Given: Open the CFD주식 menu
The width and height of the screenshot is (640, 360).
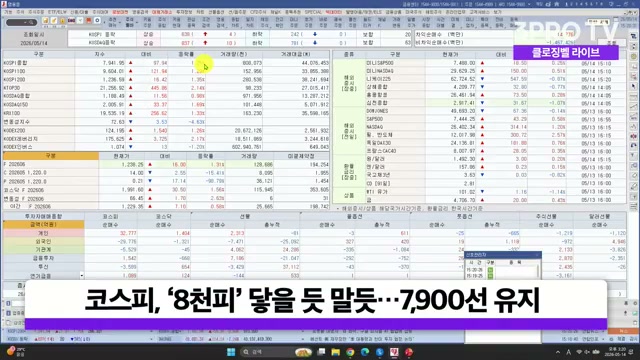Looking at the screenshot, I should (x=258, y=12).
